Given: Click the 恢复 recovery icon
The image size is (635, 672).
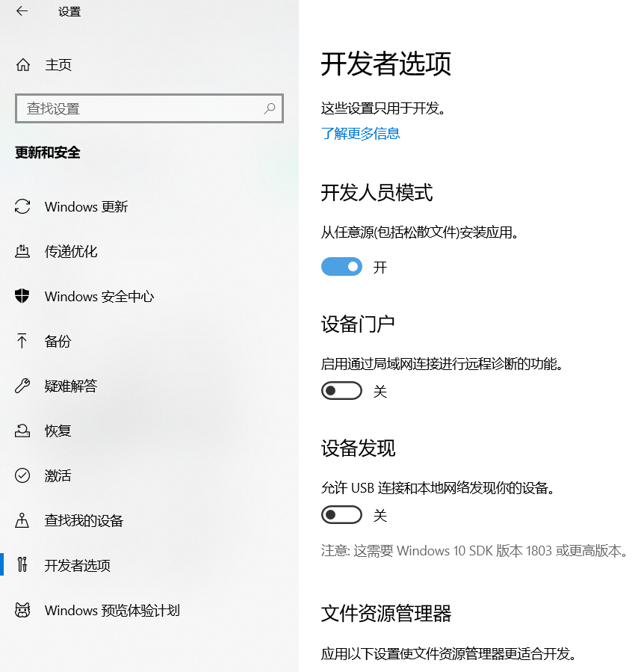Looking at the screenshot, I should [22, 431].
